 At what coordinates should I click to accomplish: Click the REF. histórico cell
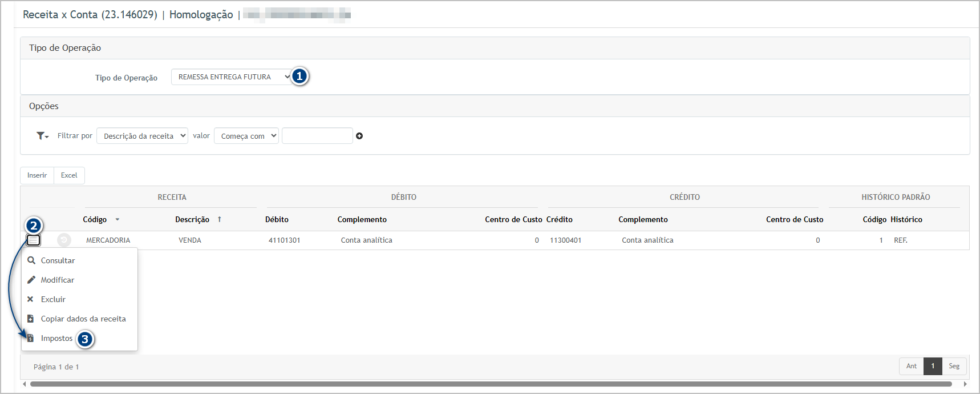pos(901,240)
